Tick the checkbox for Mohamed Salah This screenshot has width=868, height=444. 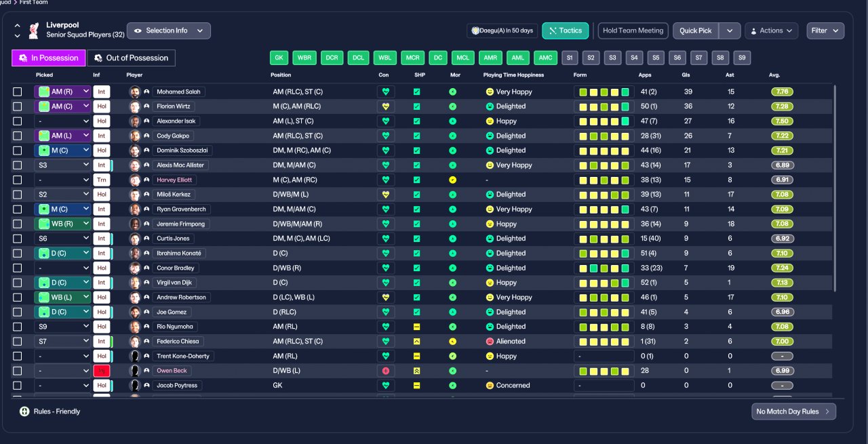pos(18,92)
